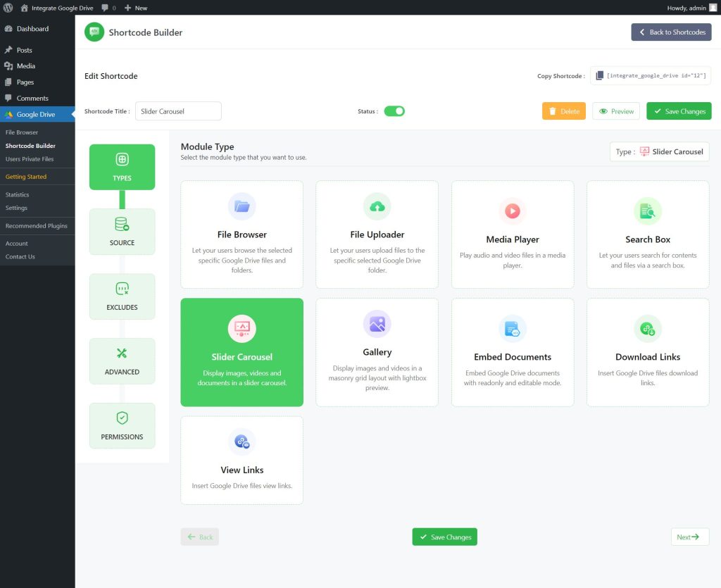Click the shortcode code text box
This screenshot has height=588, width=721.
pos(651,75)
